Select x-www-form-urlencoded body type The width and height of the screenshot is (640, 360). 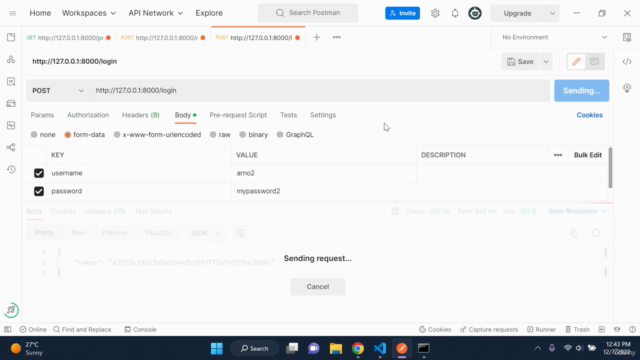[x=117, y=135]
